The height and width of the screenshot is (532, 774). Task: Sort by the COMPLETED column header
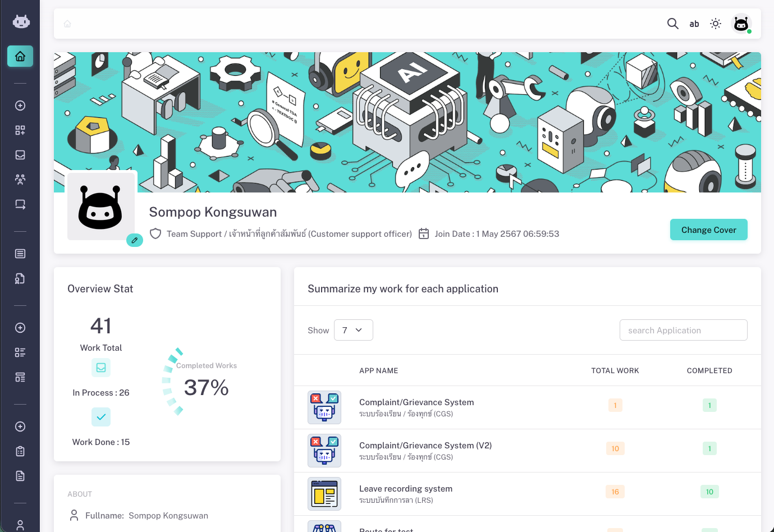tap(709, 370)
